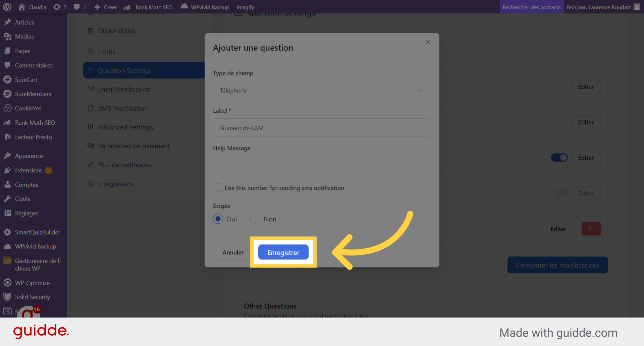Click the SureCart icon in sidebar
Screen dimensions: 644x346
click(7, 79)
